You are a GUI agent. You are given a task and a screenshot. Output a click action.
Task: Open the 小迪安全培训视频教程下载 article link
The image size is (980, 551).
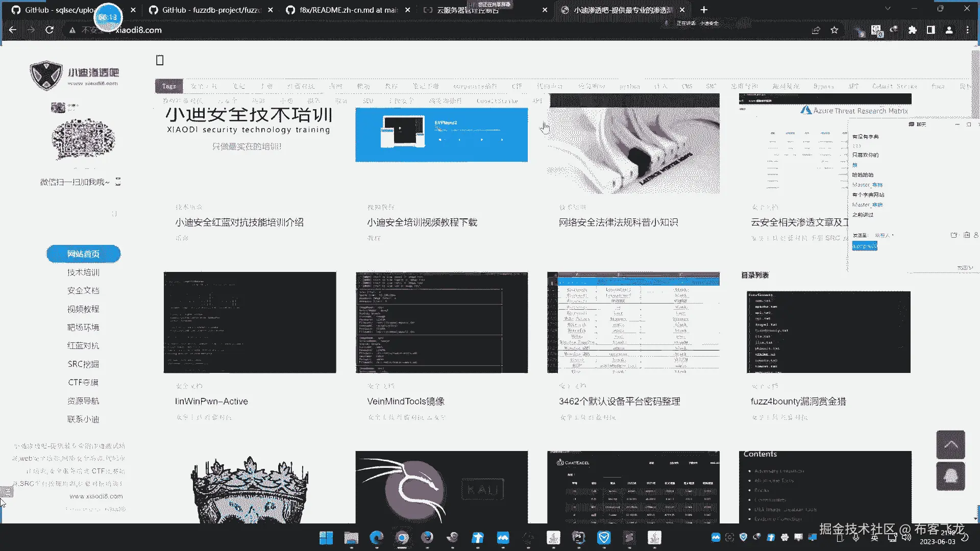pos(422,222)
